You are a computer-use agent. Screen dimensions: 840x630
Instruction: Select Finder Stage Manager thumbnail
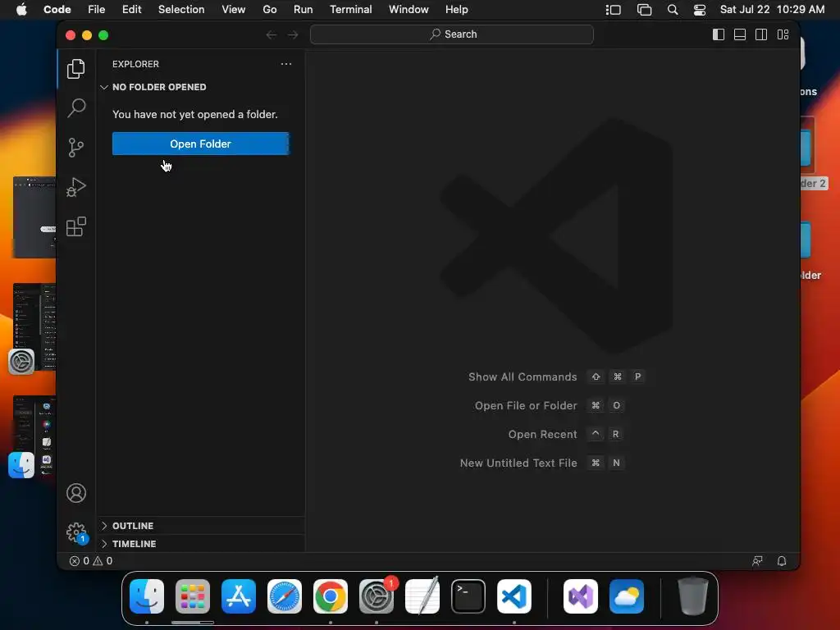click(33, 436)
